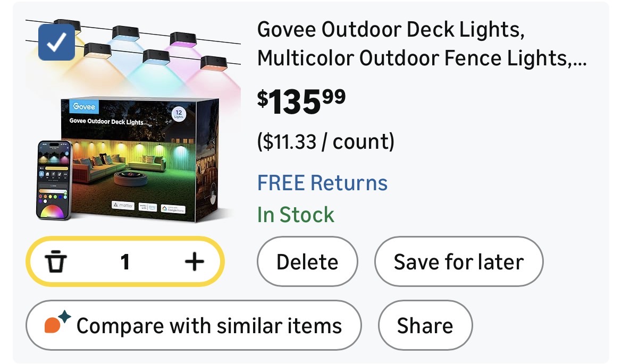Click the Google Home badge on box
The image size is (622, 364).
(x=173, y=208)
